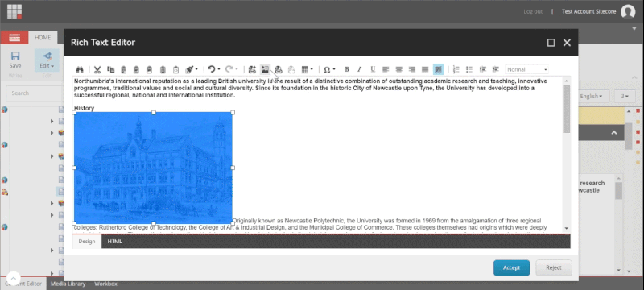Click the highlighted remove alignment icon
Screen dimensions: 644x290
(x=438, y=69)
